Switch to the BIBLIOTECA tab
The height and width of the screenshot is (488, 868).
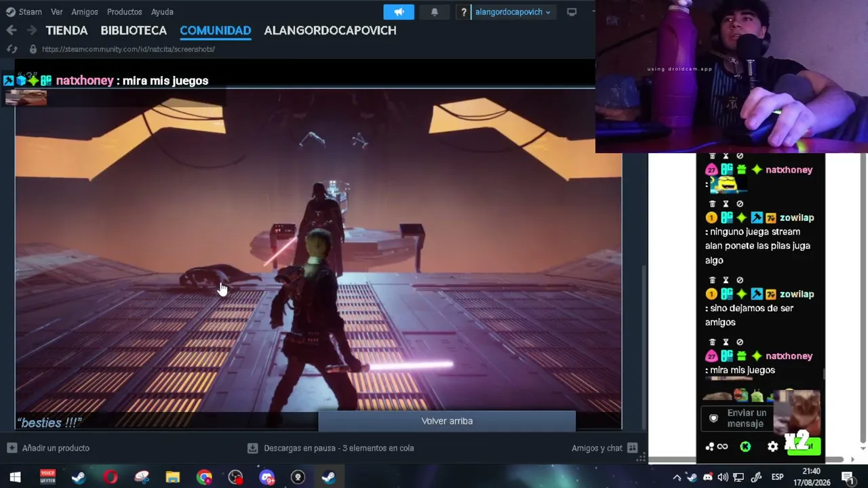(x=134, y=30)
